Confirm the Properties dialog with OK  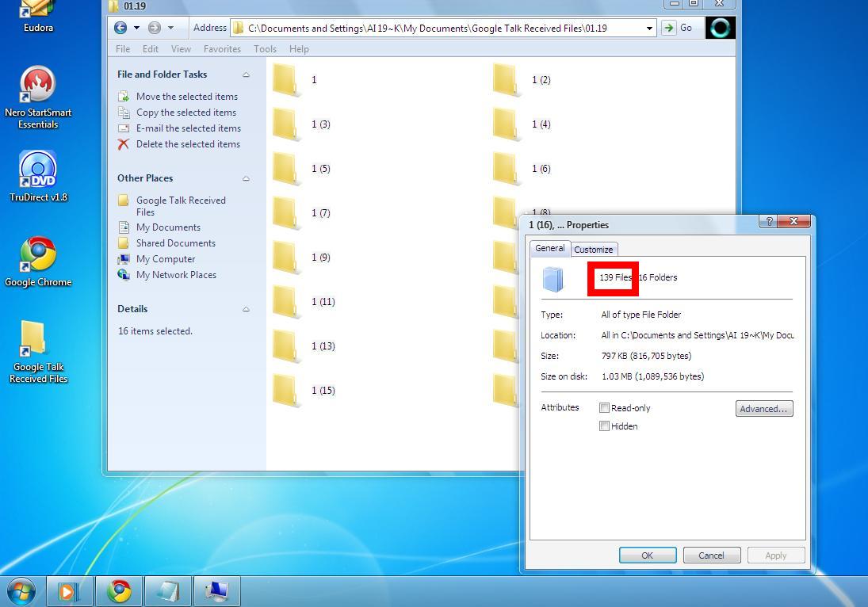(647, 555)
